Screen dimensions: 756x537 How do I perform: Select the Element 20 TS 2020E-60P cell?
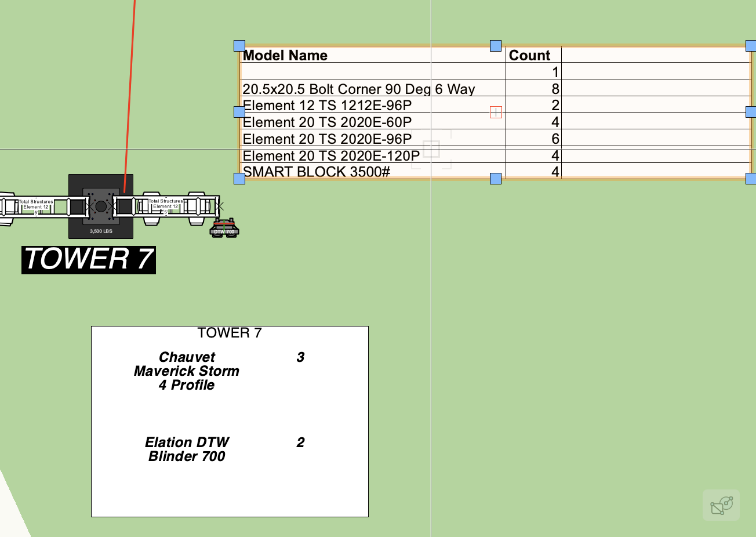327,122
